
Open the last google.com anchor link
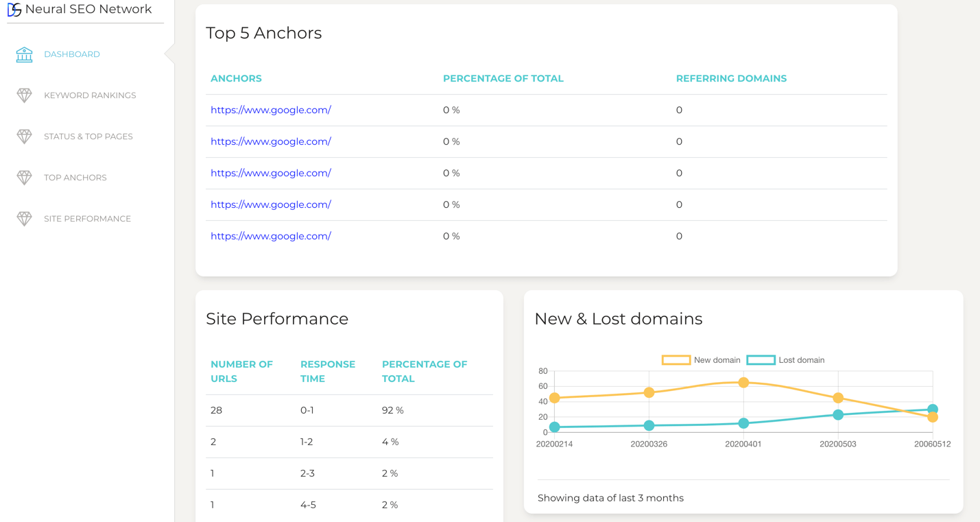[271, 236]
